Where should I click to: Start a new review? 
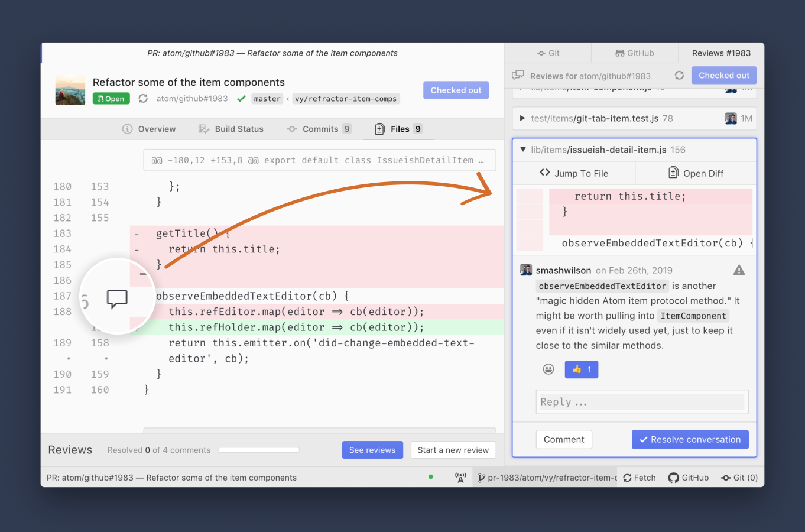click(453, 450)
